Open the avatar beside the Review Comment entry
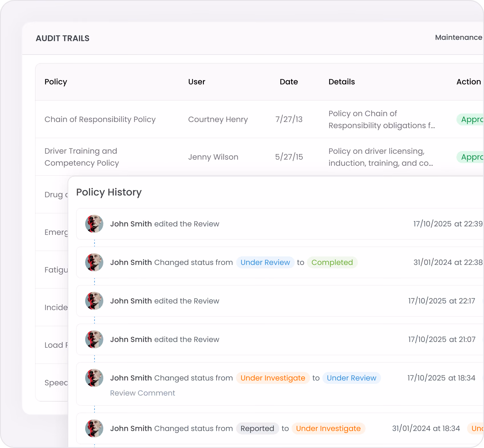 pyautogui.click(x=94, y=378)
